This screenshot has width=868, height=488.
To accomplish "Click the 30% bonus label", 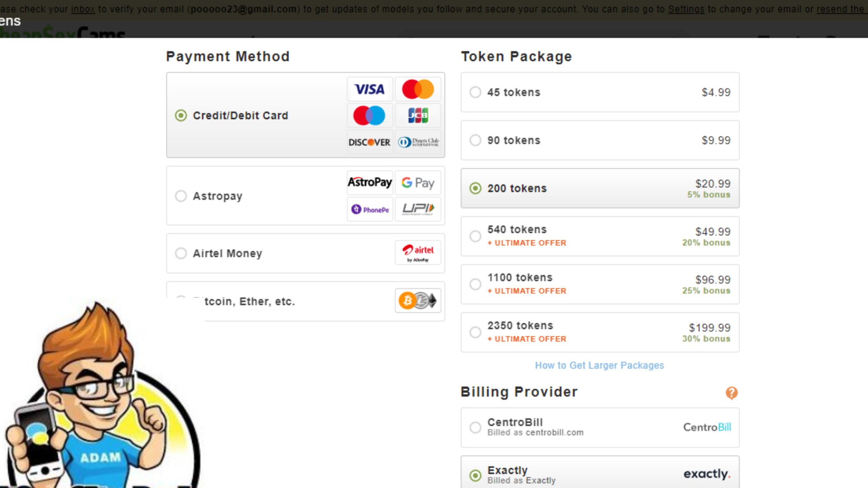I will pyautogui.click(x=706, y=339).
